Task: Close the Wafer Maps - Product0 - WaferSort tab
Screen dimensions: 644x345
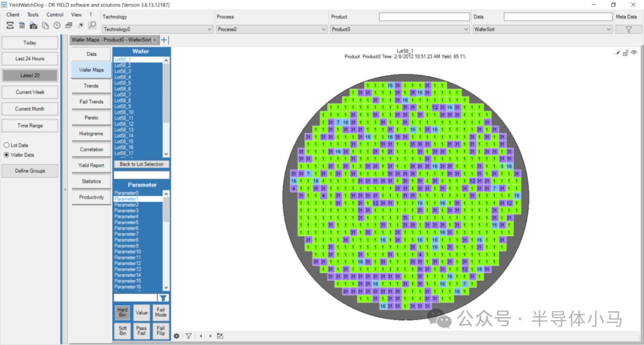Action: click(x=155, y=40)
